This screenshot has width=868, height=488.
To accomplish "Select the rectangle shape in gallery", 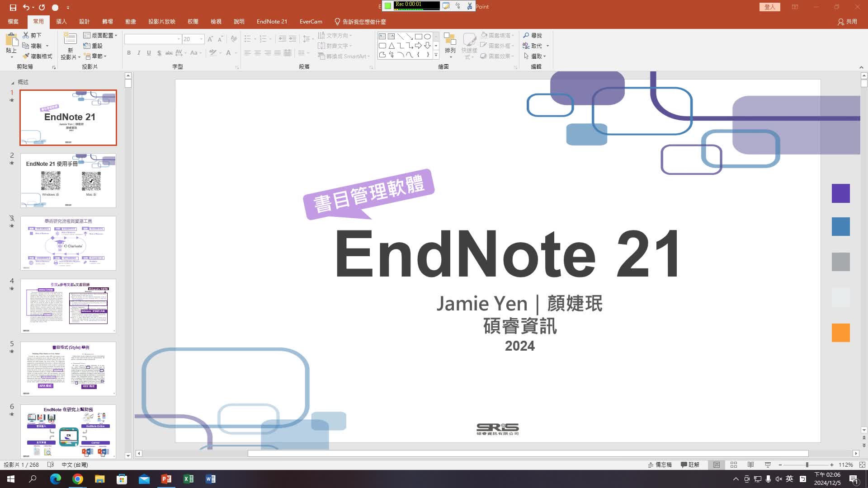I will pos(418,36).
